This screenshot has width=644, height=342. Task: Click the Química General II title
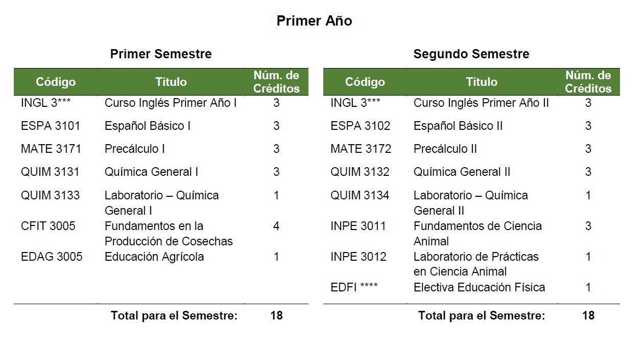click(x=462, y=172)
